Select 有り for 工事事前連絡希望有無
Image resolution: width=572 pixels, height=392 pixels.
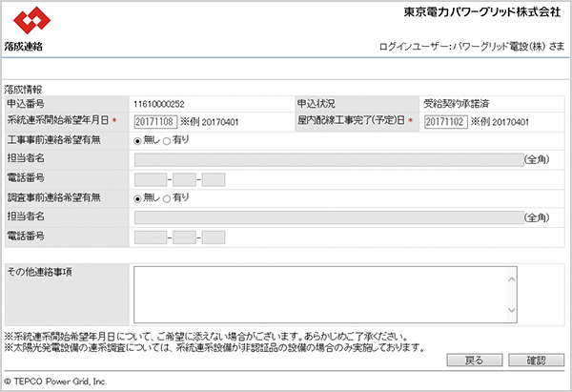coord(167,141)
